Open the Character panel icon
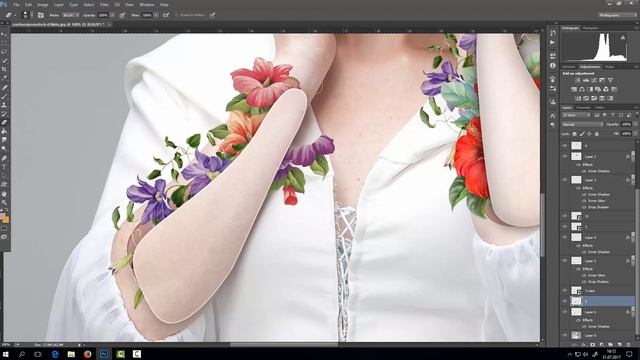Viewport: 640px width, 360px height. [553, 116]
